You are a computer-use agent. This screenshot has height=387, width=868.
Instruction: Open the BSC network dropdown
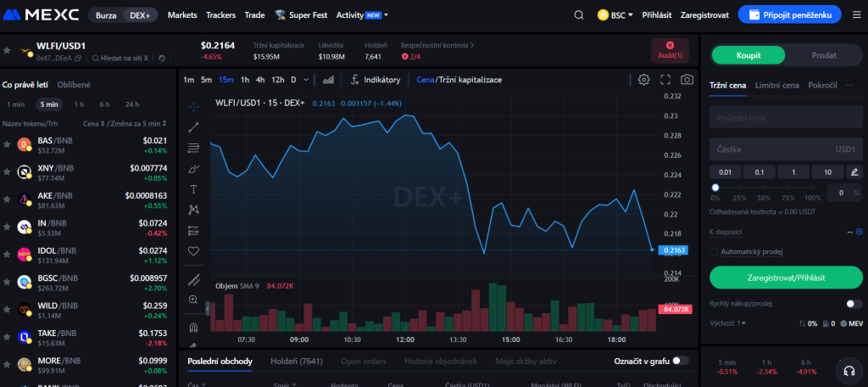click(x=615, y=15)
